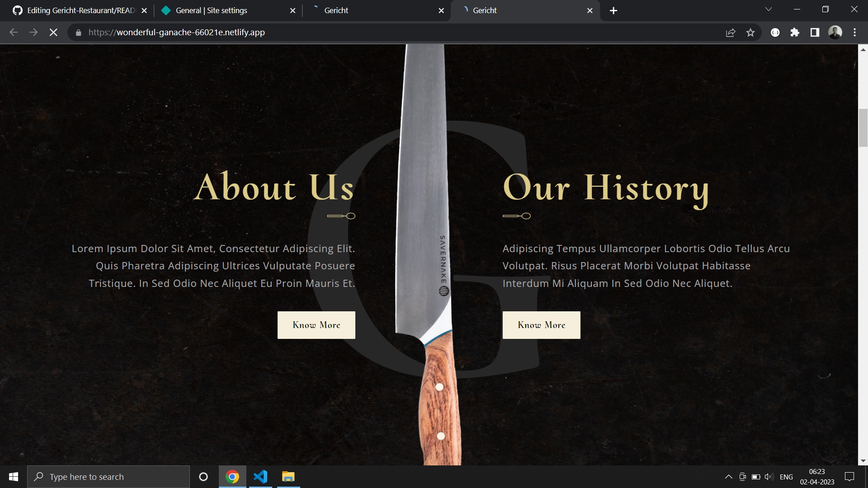868x488 pixels.
Task: Open the volume speaker icon
Action: click(769, 477)
